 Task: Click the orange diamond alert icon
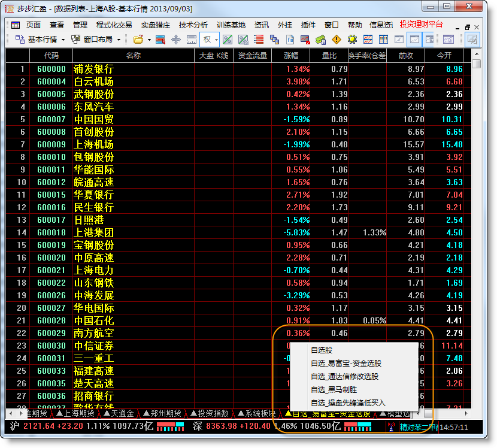coord(337,40)
